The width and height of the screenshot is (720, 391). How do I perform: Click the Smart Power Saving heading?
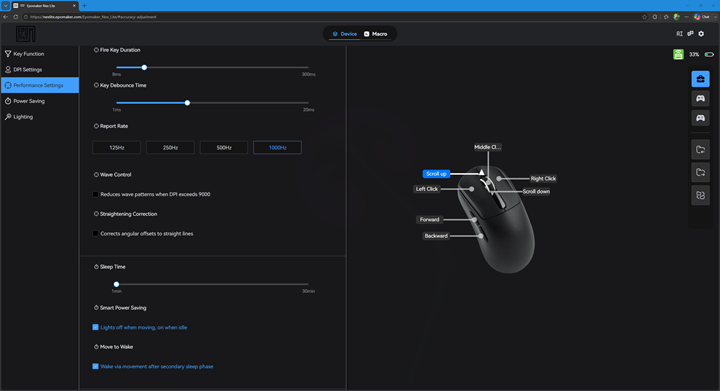(123, 307)
